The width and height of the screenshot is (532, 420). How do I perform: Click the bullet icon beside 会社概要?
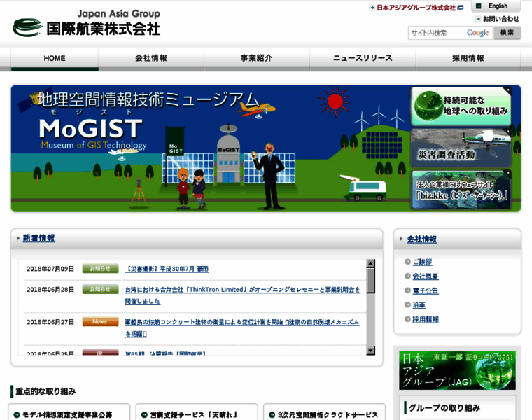pos(407,276)
